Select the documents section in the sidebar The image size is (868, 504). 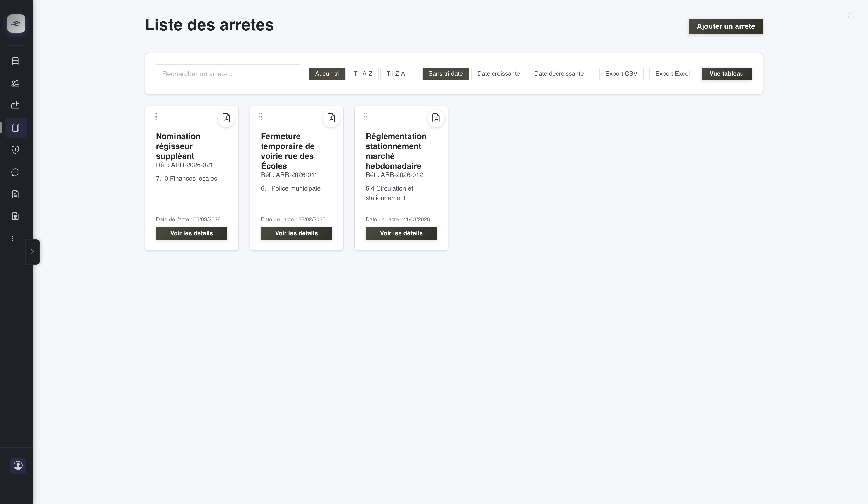pyautogui.click(x=16, y=127)
